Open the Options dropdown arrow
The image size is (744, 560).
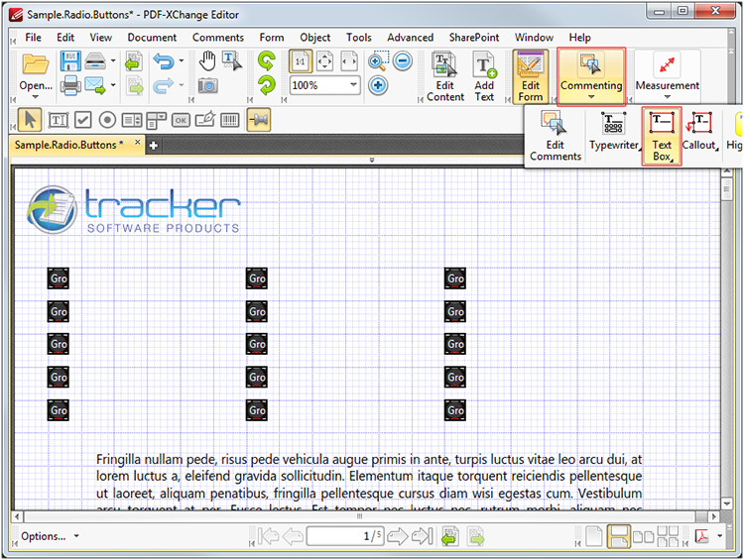point(76,536)
